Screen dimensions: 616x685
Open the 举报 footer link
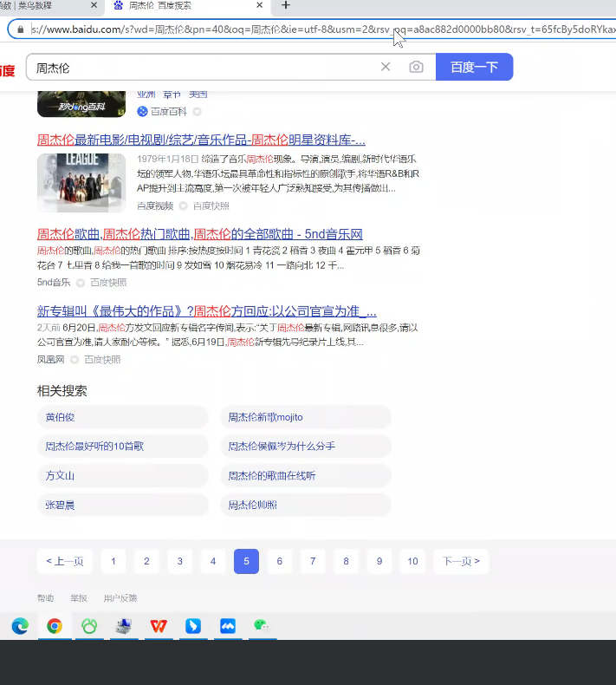coord(79,598)
